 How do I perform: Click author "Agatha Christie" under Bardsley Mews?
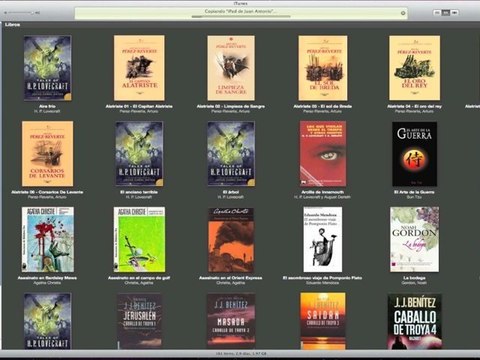pyautogui.click(x=47, y=283)
